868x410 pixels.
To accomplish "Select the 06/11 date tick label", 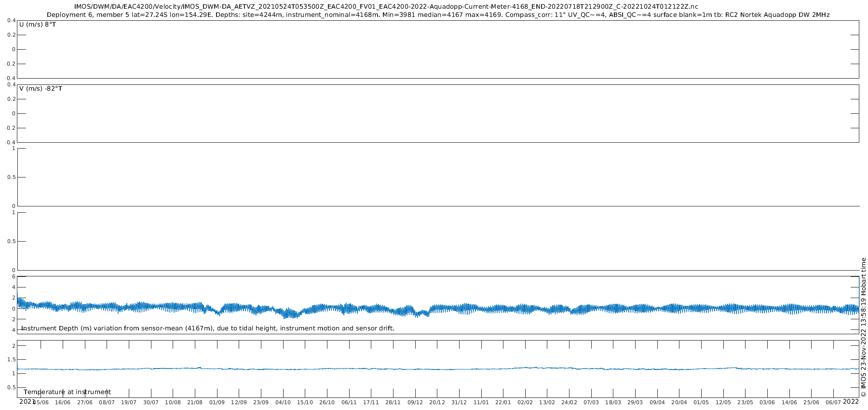I will (x=349, y=402).
